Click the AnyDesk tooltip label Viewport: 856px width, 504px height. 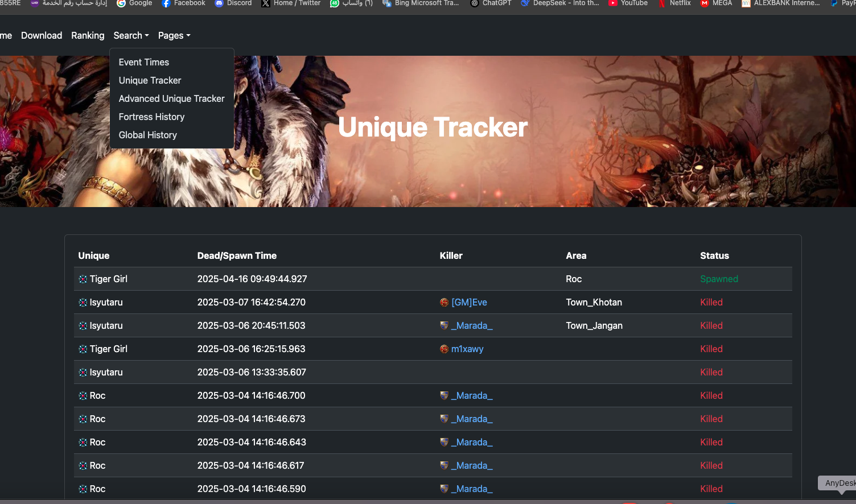[839, 483]
